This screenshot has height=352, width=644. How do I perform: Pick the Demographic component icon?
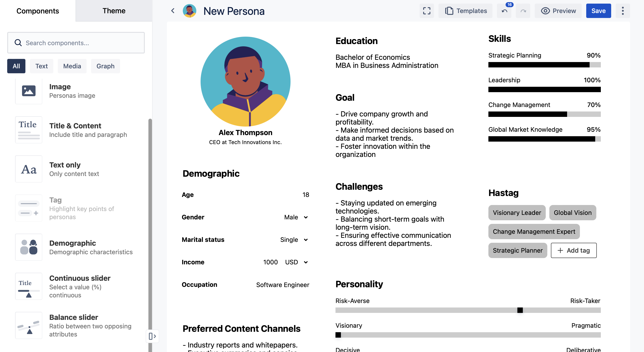pos(29,247)
